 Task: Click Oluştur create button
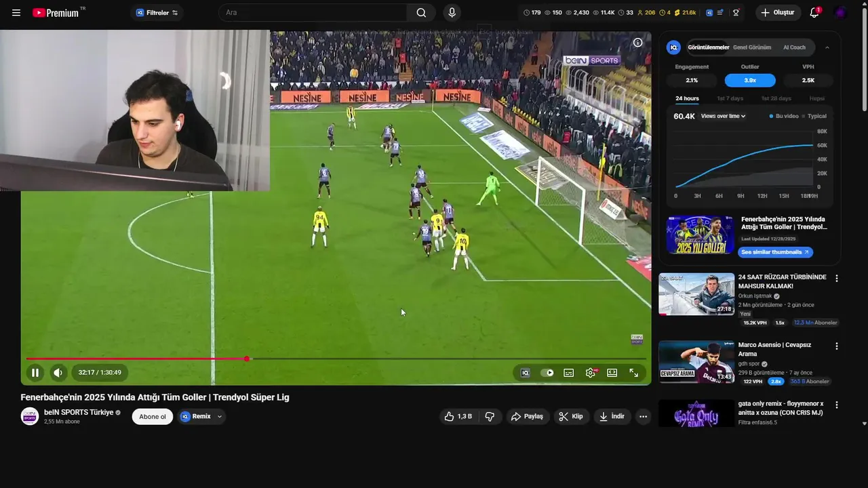778,13
